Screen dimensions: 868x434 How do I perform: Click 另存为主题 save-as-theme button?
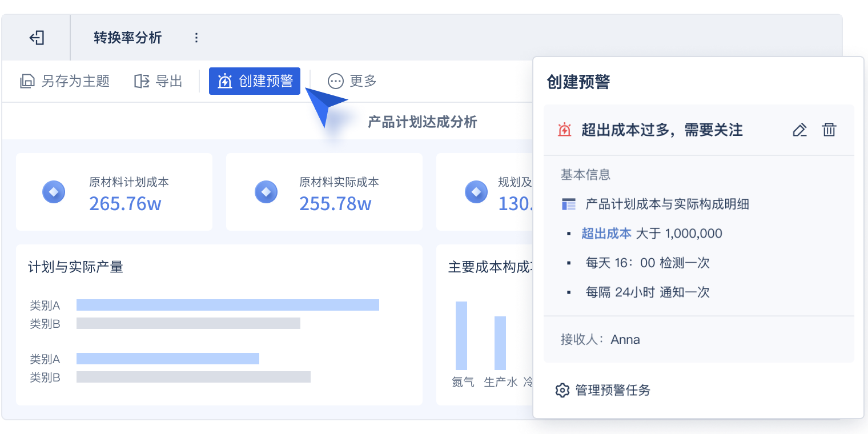click(x=65, y=81)
